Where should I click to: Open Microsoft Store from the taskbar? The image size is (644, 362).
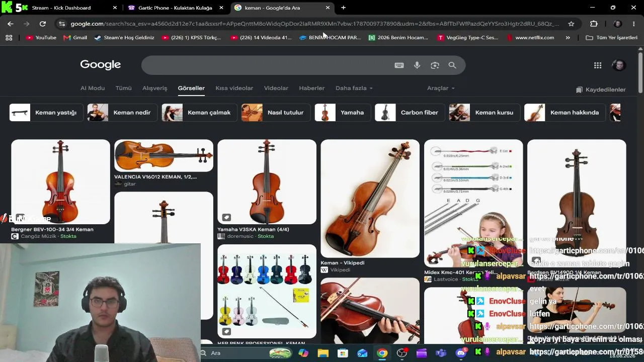[343, 353]
